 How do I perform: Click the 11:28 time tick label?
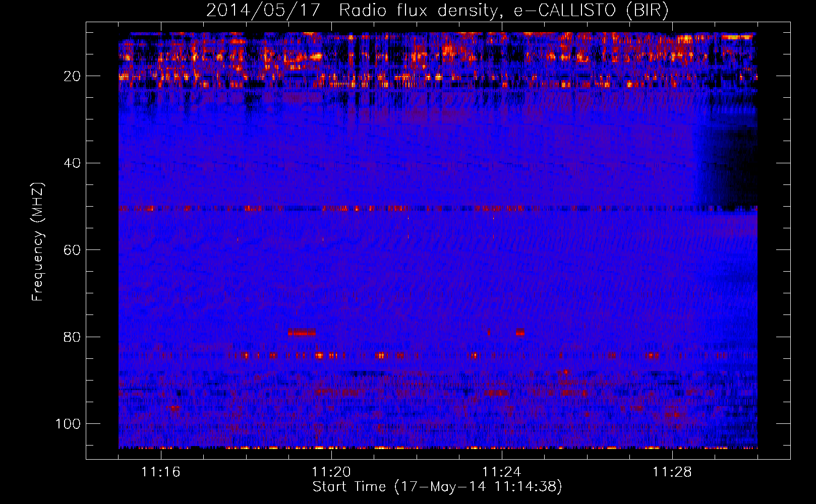tap(672, 472)
